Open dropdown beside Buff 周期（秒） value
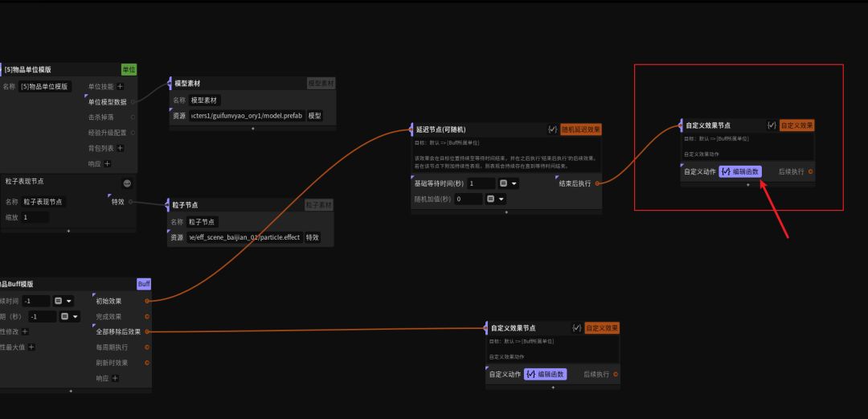The height and width of the screenshot is (419, 868). click(x=70, y=317)
